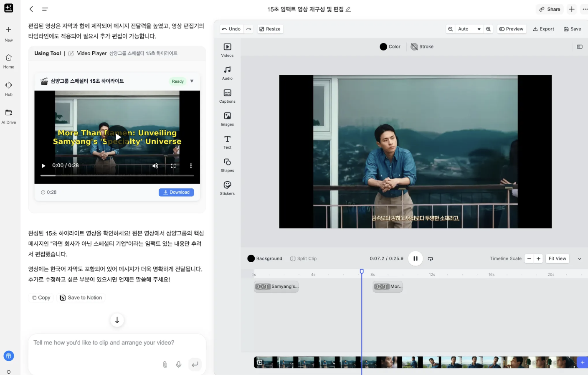
Task: Go to Hub in left sidebar
Action: tap(9, 89)
